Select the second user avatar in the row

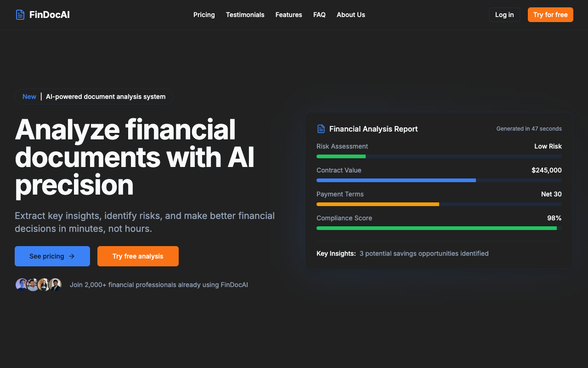pyautogui.click(x=33, y=285)
